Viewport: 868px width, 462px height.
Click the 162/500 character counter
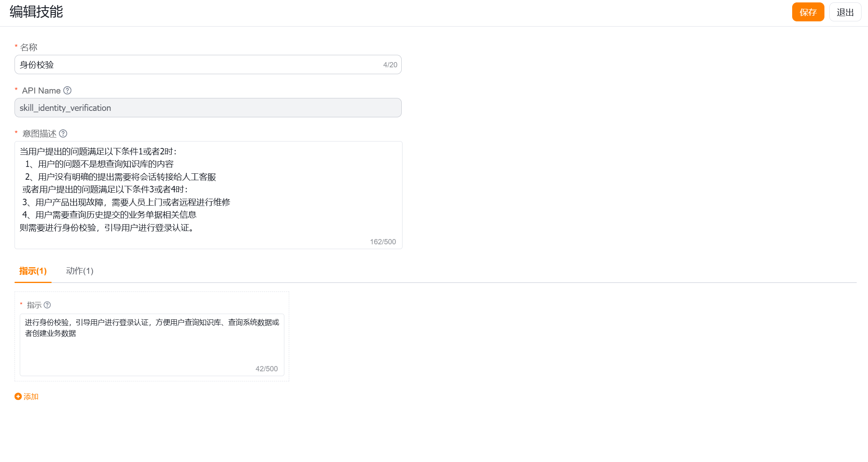pyautogui.click(x=383, y=242)
